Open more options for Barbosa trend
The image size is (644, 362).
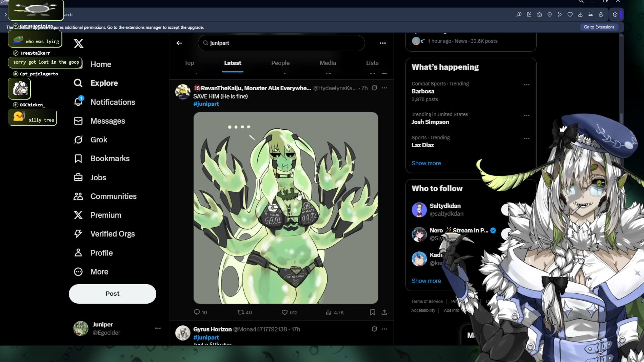click(527, 84)
